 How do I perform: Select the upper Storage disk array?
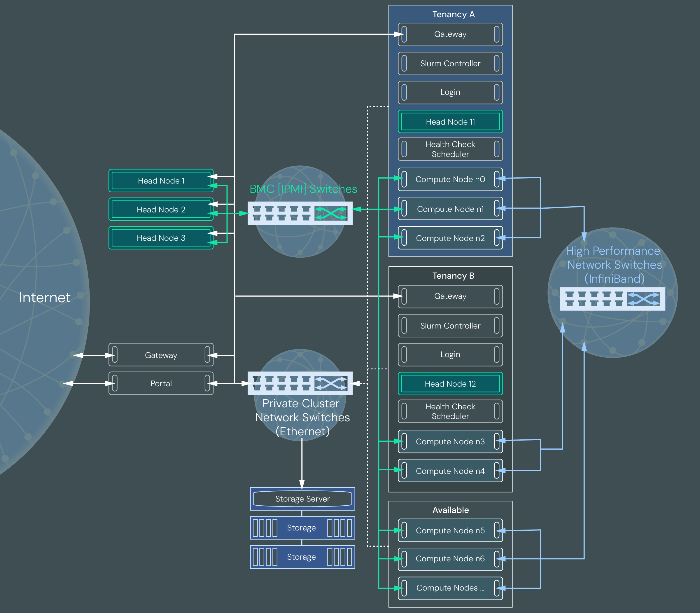click(302, 528)
